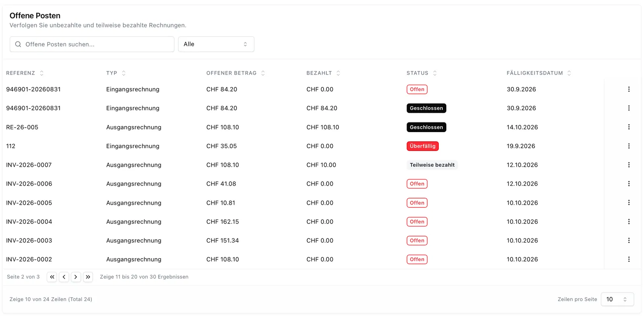Open row actions for INV-2026-0004
The height and width of the screenshot is (319, 644).
click(x=629, y=222)
